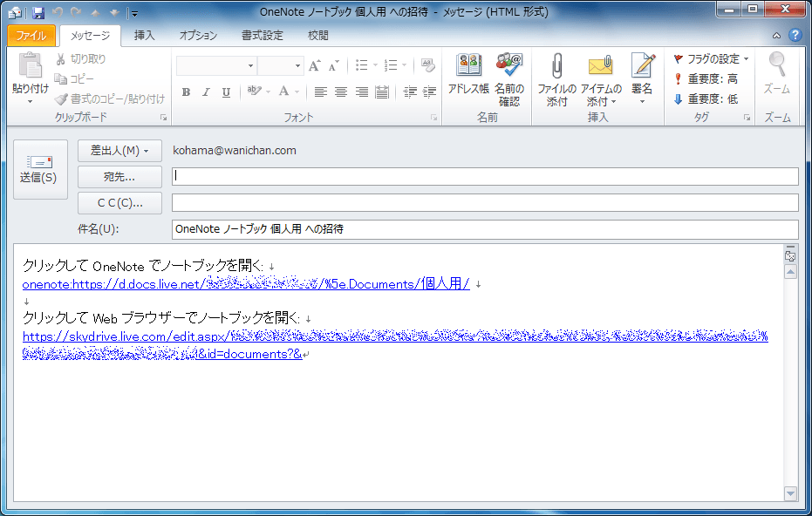Open the 署名 signature menu
This screenshot has height=516, width=812.
click(x=642, y=78)
